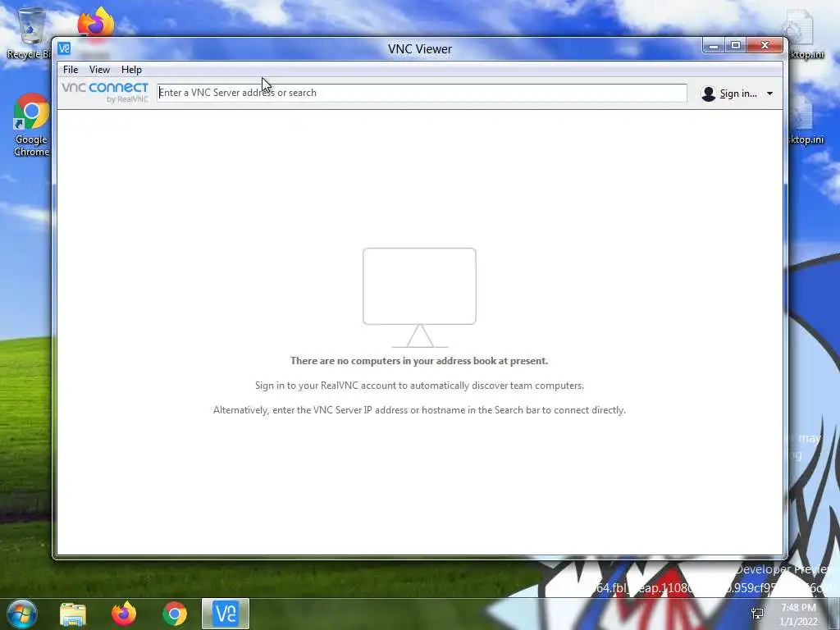This screenshot has width=840, height=630.
Task: Click the 'Sign in to your RealVNC account' text
Action: click(x=419, y=386)
